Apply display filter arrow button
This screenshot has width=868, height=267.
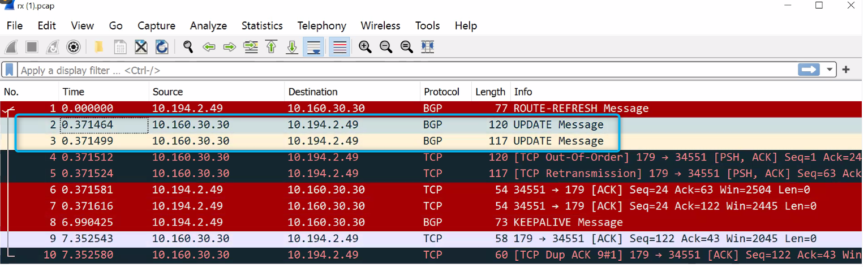coord(809,70)
